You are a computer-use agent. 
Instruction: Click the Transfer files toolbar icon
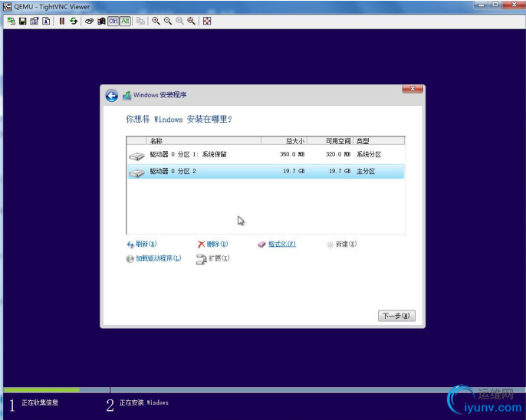coord(140,21)
